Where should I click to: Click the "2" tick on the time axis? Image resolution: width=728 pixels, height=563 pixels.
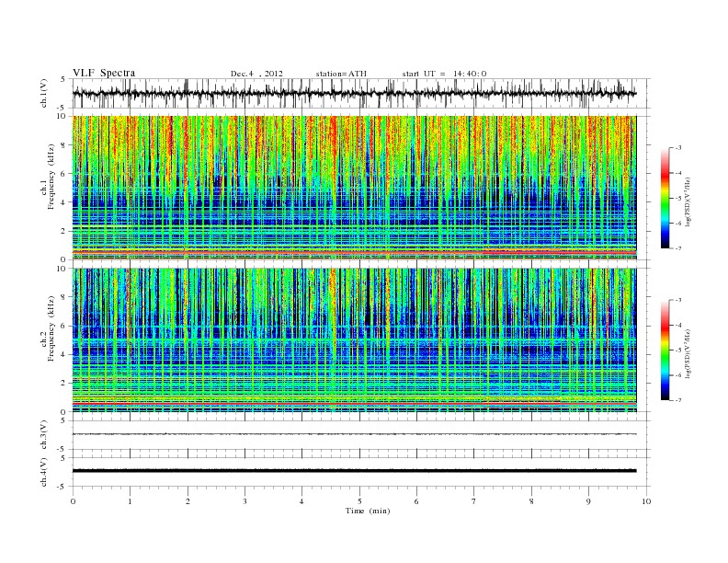(188, 501)
